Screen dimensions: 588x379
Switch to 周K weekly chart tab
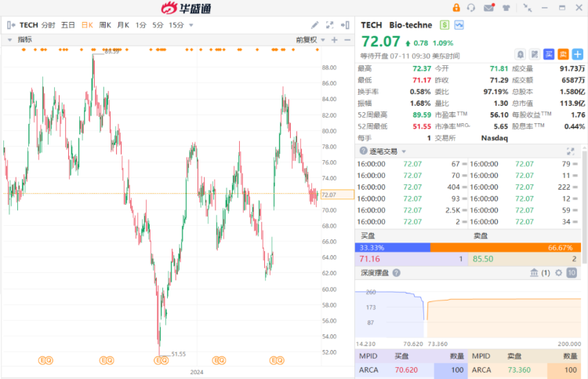[x=105, y=25]
